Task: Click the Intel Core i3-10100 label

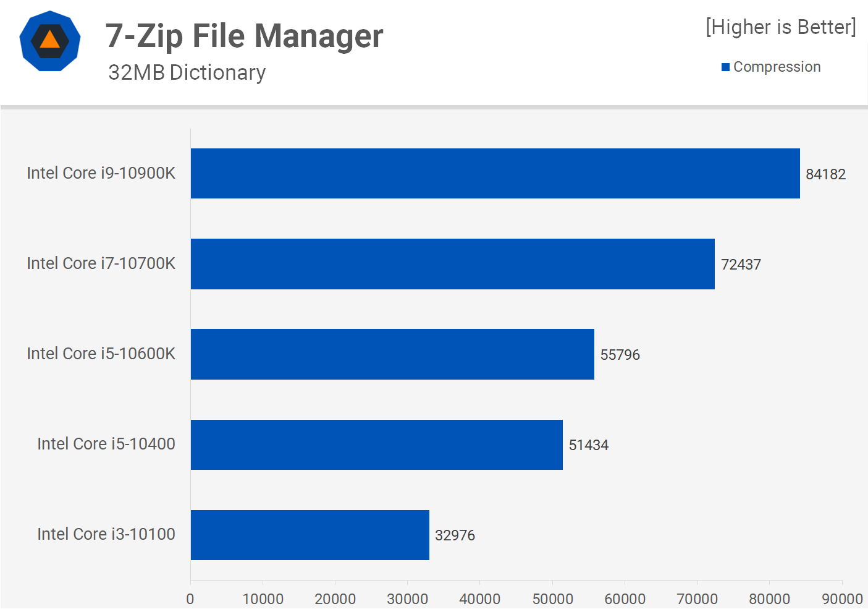Action: (106, 534)
